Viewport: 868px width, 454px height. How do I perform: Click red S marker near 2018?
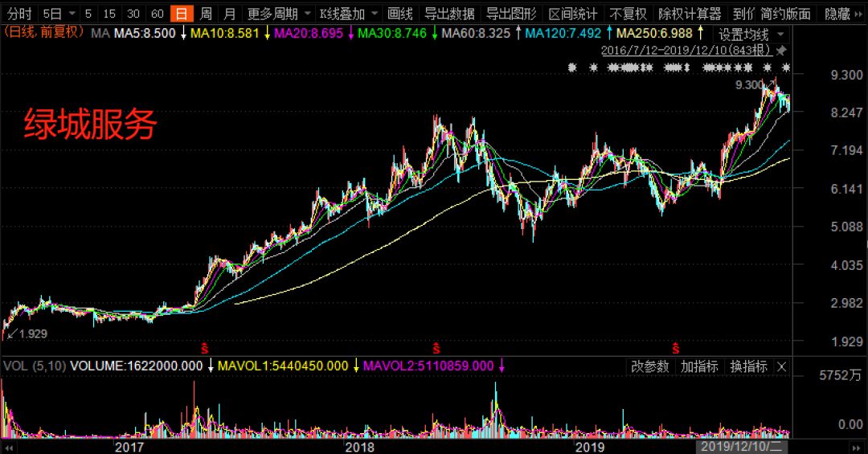436,349
